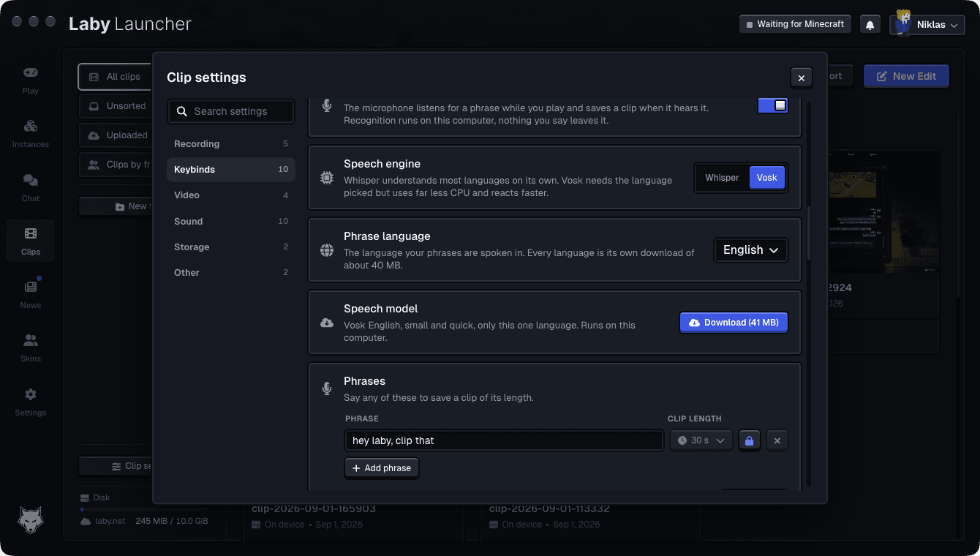Click the lock icon beside the 30 s clip length
The height and width of the screenshot is (556, 980).
[x=748, y=440]
